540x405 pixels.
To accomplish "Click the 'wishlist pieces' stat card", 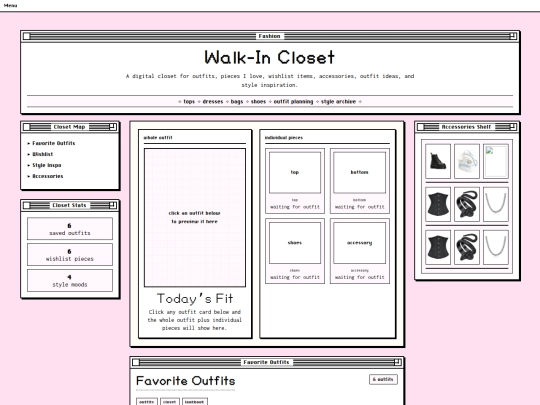I will coord(70,255).
